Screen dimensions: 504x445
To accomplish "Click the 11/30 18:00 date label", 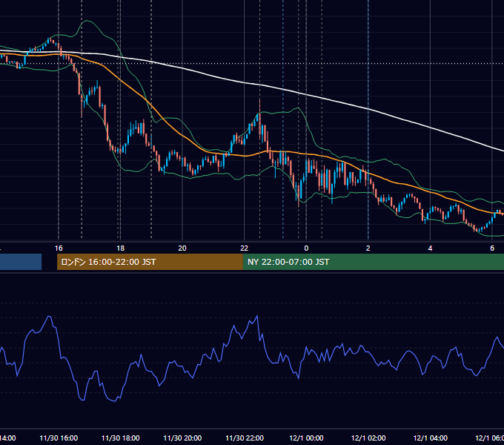I will (121, 438).
